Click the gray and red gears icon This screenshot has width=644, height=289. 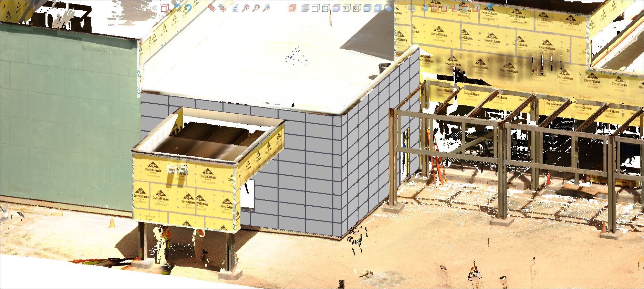[x=222, y=8]
